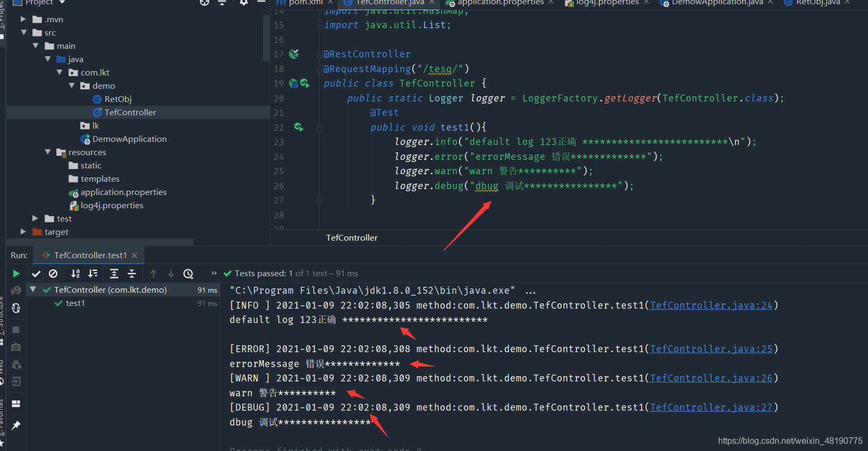
Task: Click run test gutter icon on line 22
Action: point(299,127)
